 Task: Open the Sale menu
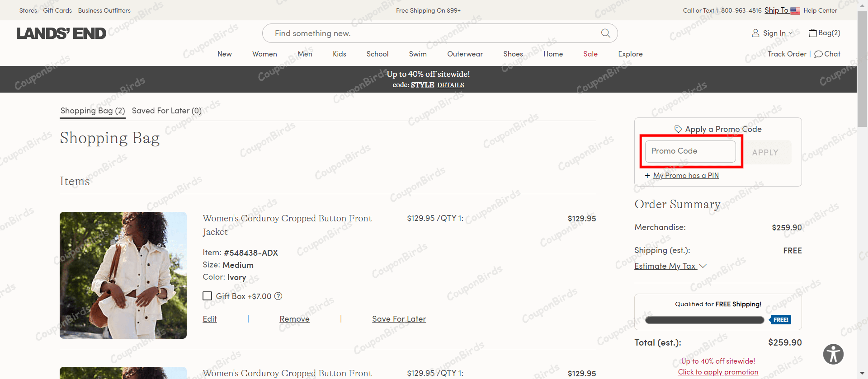[x=590, y=54]
